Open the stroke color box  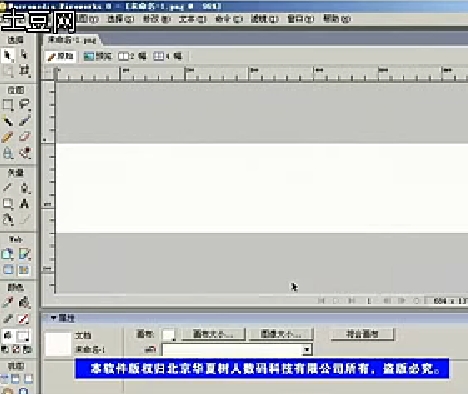coord(24,319)
